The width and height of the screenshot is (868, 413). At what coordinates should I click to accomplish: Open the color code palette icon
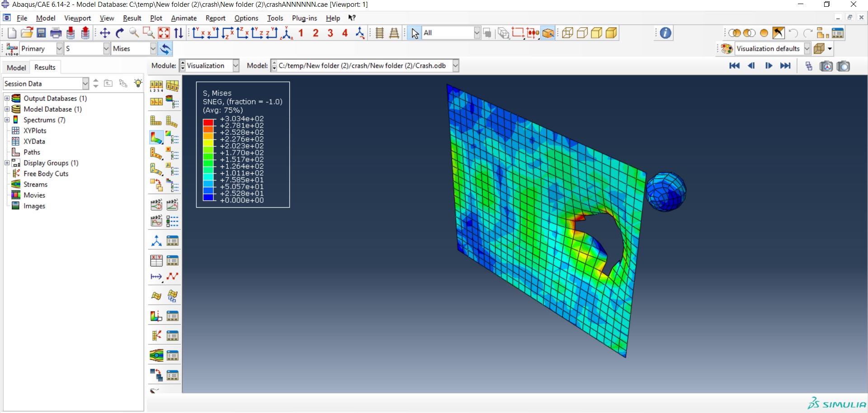coord(727,49)
